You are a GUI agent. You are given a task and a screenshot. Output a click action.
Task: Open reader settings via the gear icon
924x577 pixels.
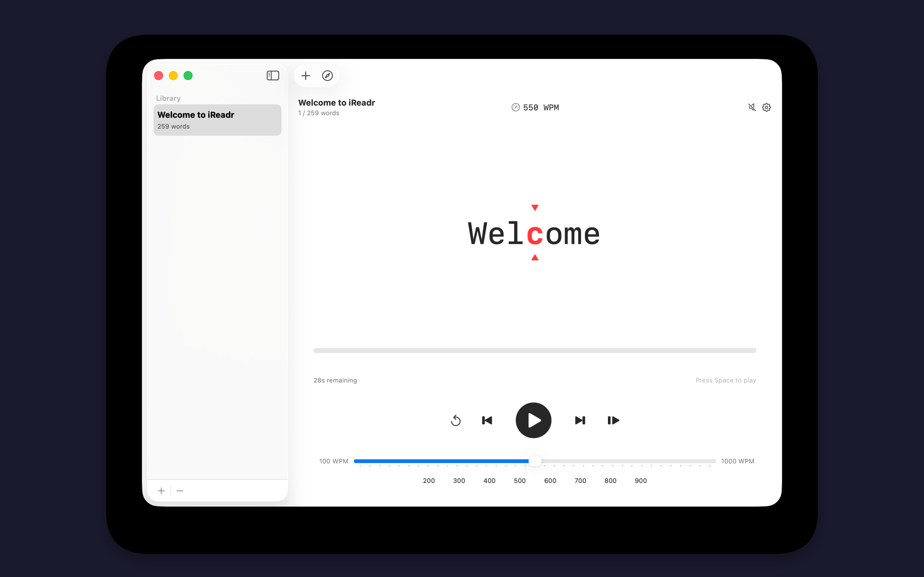click(x=767, y=107)
